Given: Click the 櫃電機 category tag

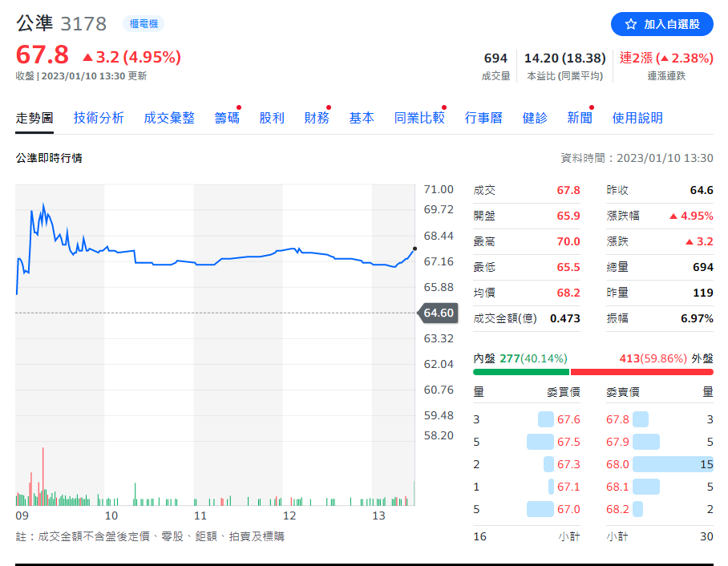Looking at the screenshot, I should [144, 24].
